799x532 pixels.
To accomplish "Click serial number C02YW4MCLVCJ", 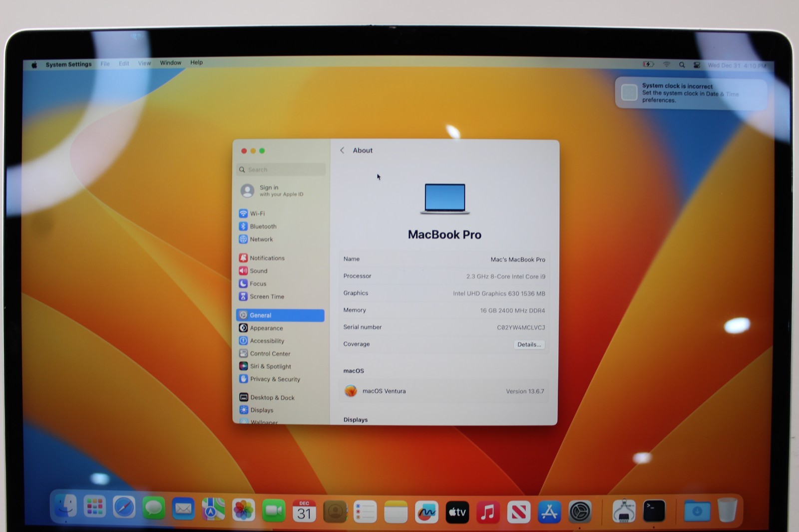I will point(521,327).
